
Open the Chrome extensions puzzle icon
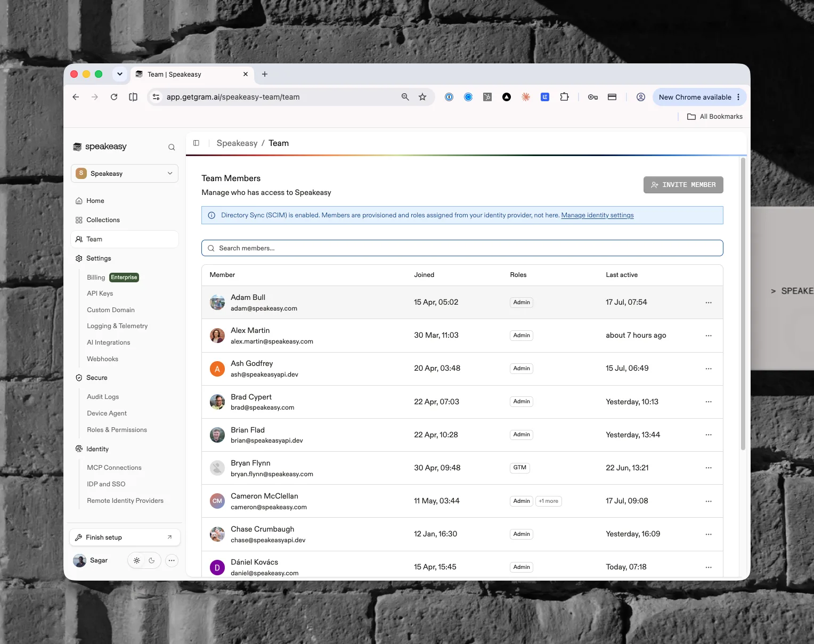pyautogui.click(x=564, y=97)
